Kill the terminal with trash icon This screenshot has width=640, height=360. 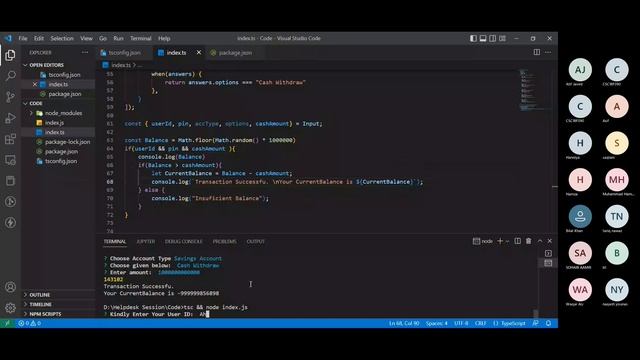[529, 241]
